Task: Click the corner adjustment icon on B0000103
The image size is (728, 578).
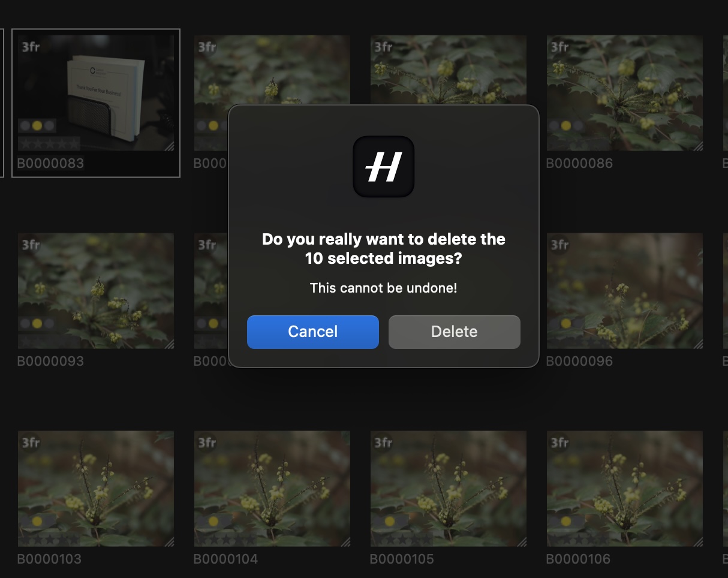Action: [x=169, y=542]
